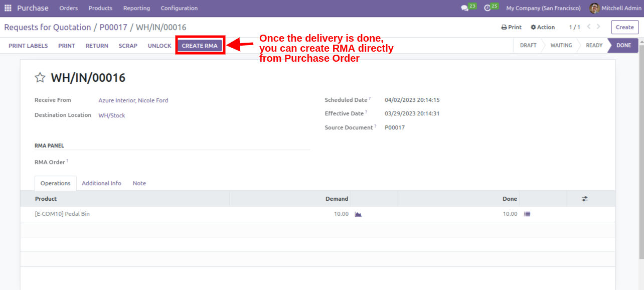
Task: Open the chat messages icon
Action: coord(464,8)
